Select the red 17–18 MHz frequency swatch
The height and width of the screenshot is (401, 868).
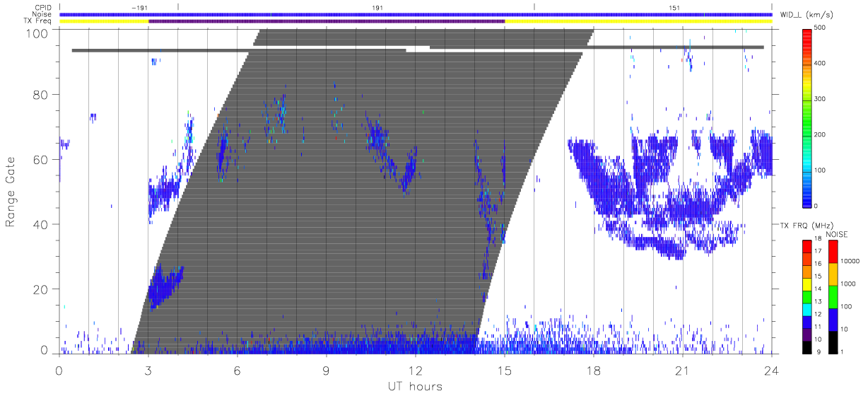807,246
